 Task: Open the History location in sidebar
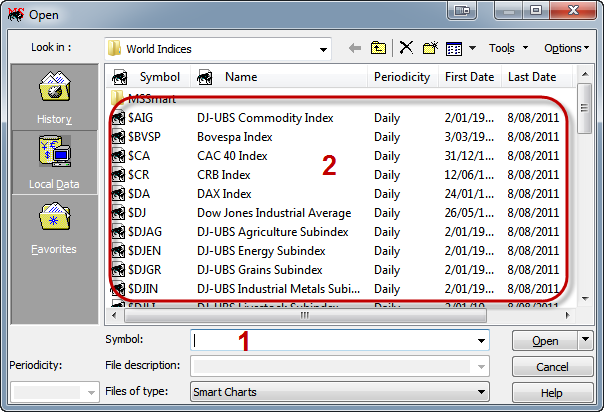(54, 98)
